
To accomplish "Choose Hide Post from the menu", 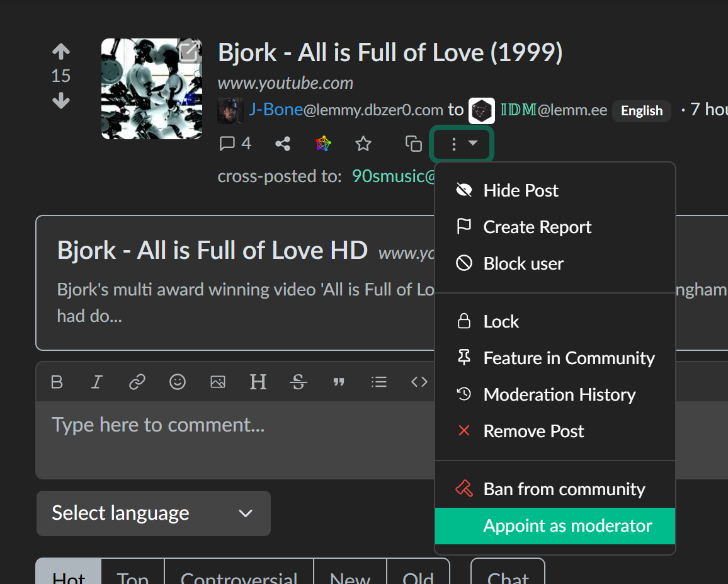I will (555, 190).
